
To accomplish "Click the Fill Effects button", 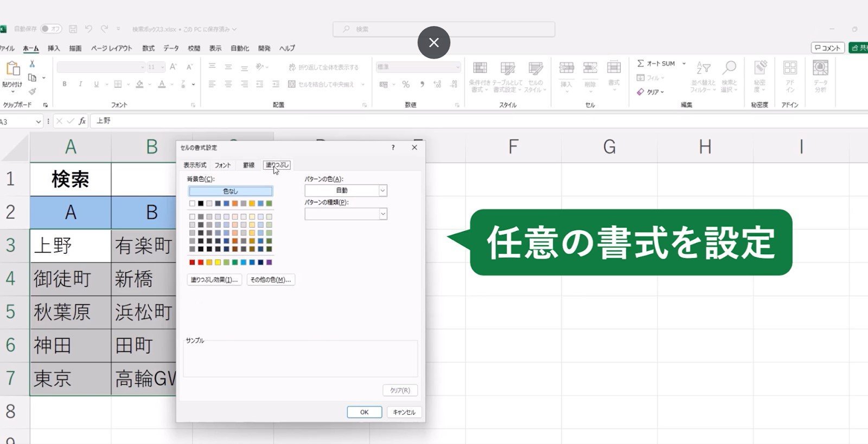I will [214, 280].
